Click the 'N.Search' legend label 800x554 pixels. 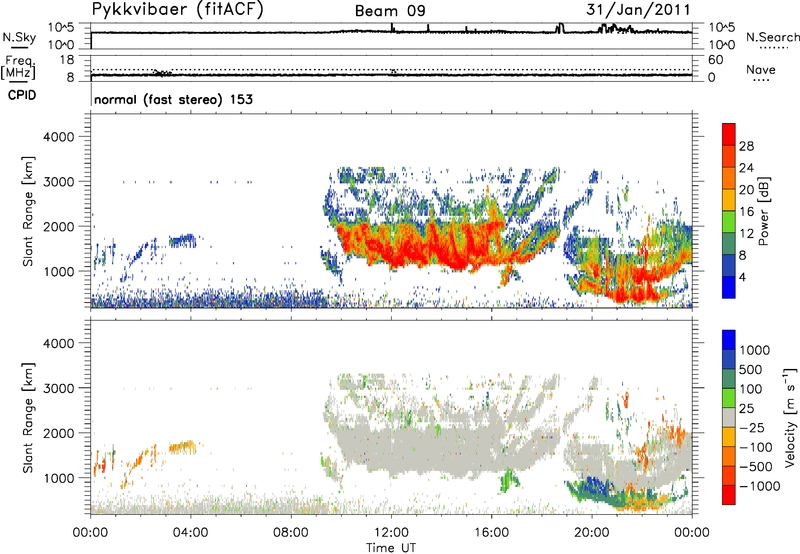(x=772, y=37)
